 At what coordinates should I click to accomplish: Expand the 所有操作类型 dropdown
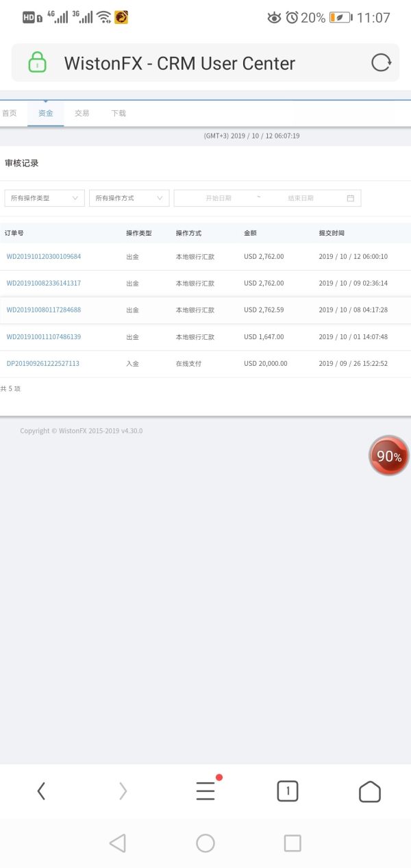(45, 198)
